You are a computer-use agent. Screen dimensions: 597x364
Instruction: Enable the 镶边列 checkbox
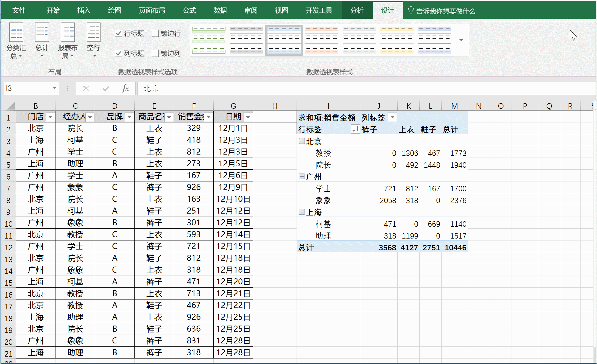pyautogui.click(x=156, y=53)
